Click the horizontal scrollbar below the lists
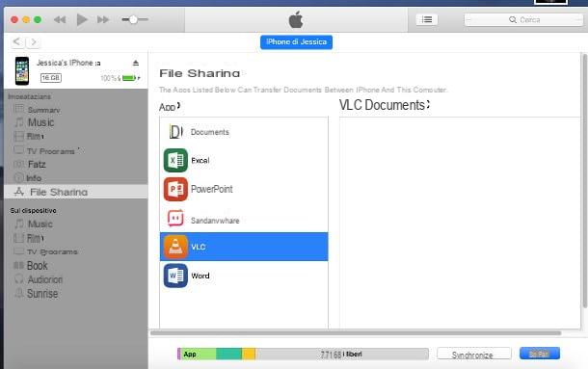The width and height of the screenshot is (588, 369). point(356,332)
